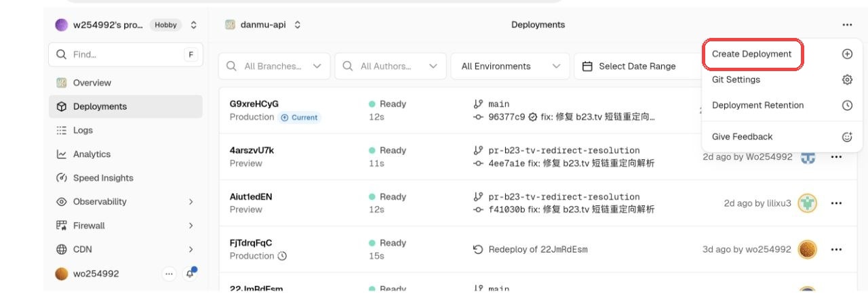
Task: Click the Logs list icon
Action: point(62,130)
